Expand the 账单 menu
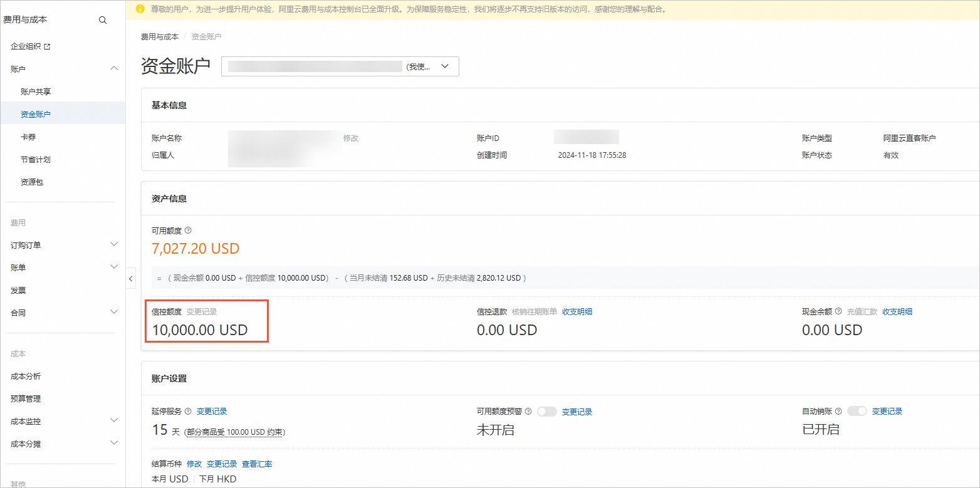Image resolution: width=980 pixels, height=488 pixels. (114, 267)
